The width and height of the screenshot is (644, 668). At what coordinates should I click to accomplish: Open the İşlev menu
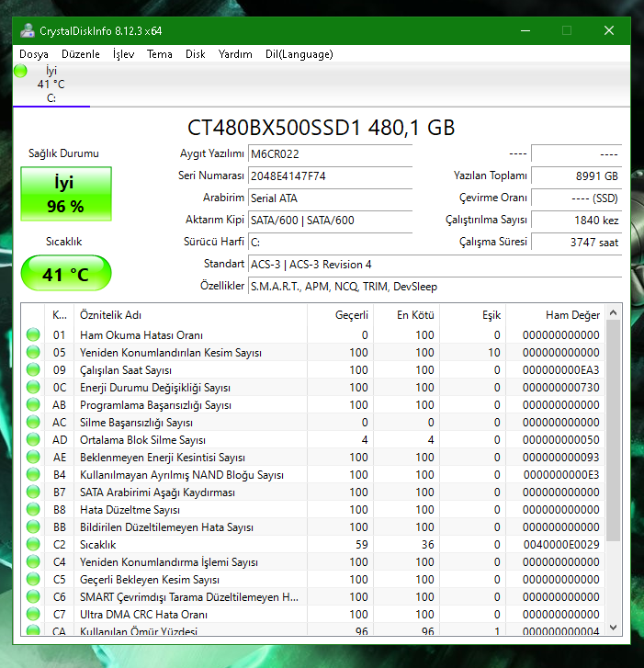point(123,54)
